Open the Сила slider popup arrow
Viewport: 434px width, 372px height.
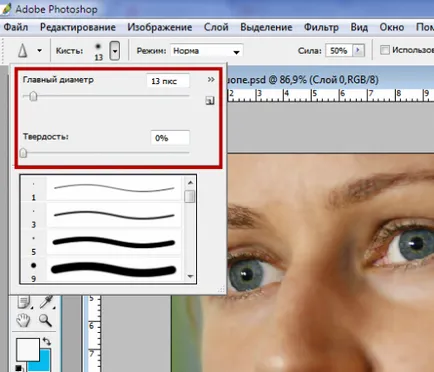click(358, 51)
